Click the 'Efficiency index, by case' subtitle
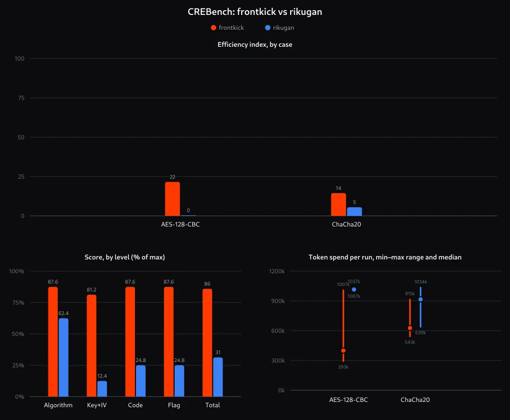The width and height of the screenshot is (510, 420). (255, 45)
